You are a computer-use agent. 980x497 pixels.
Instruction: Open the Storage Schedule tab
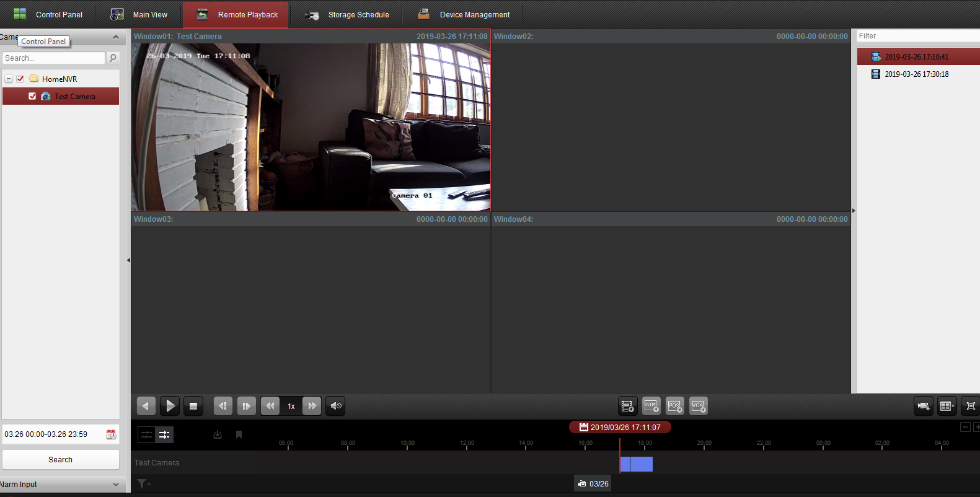(x=347, y=14)
